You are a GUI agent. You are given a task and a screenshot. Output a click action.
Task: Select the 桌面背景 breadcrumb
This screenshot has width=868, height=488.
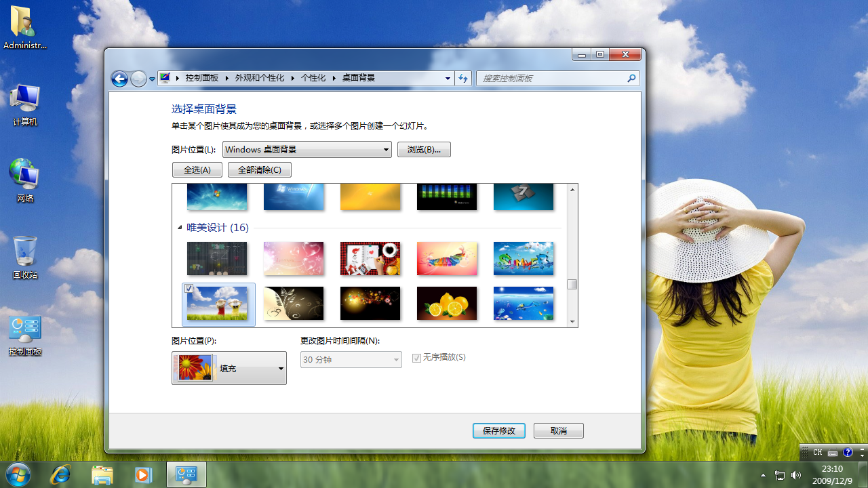click(358, 78)
